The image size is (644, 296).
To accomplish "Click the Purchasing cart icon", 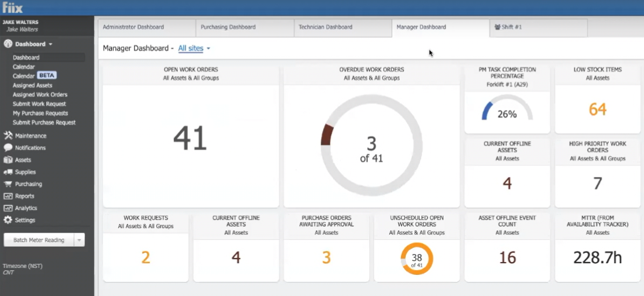I will coord(8,184).
